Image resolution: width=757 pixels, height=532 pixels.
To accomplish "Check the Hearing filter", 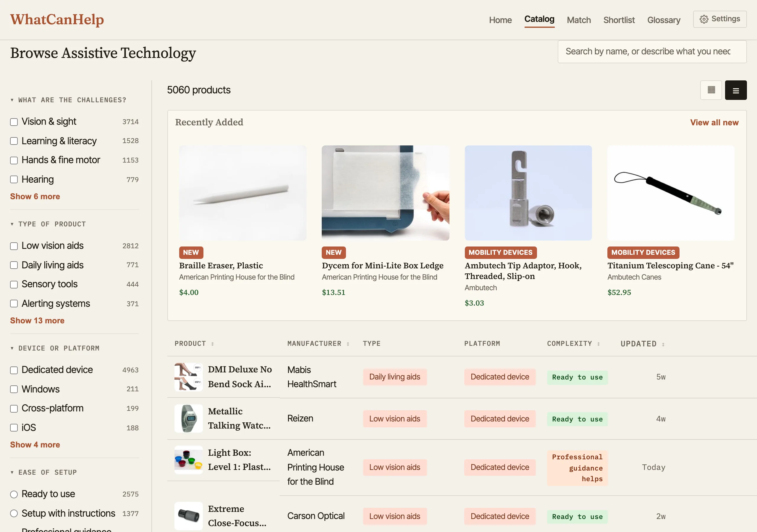I will tap(14, 180).
